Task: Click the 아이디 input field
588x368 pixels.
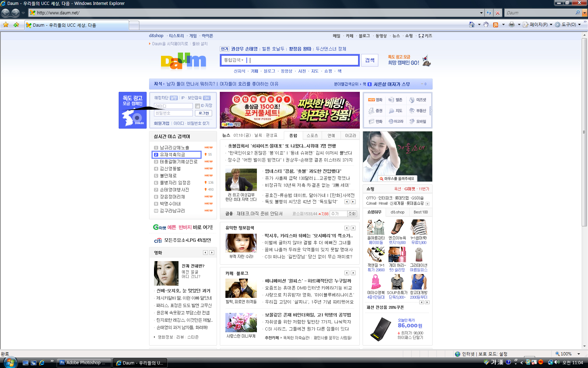Action: [x=173, y=106]
